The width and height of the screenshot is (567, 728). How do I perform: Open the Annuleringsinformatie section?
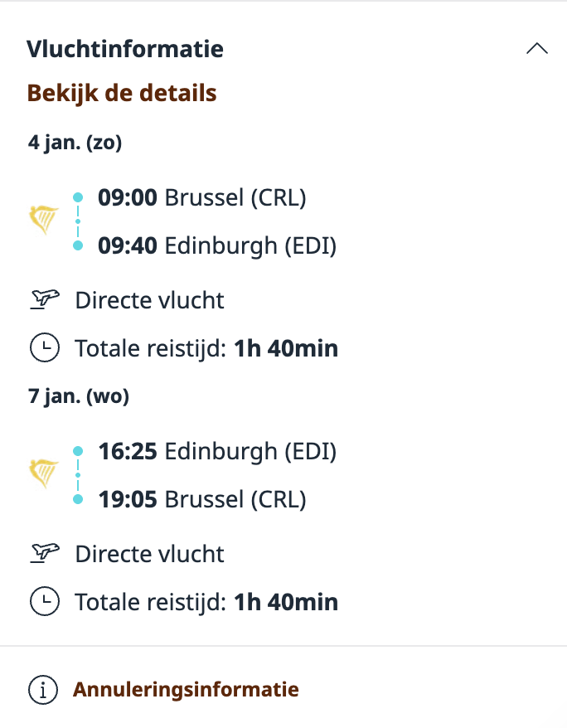click(x=187, y=688)
